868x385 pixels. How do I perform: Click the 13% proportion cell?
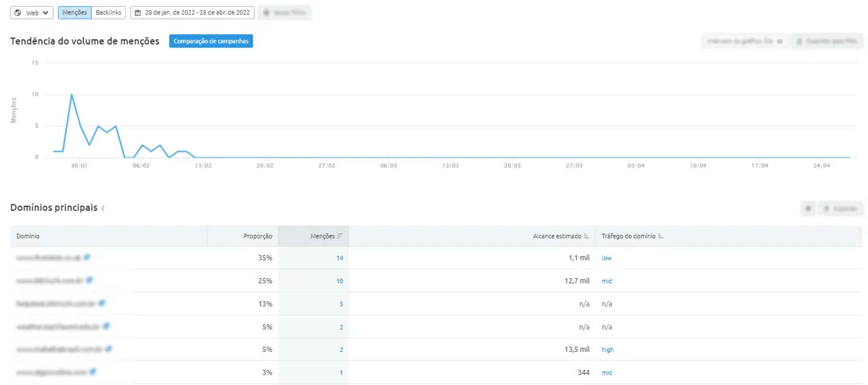point(265,304)
